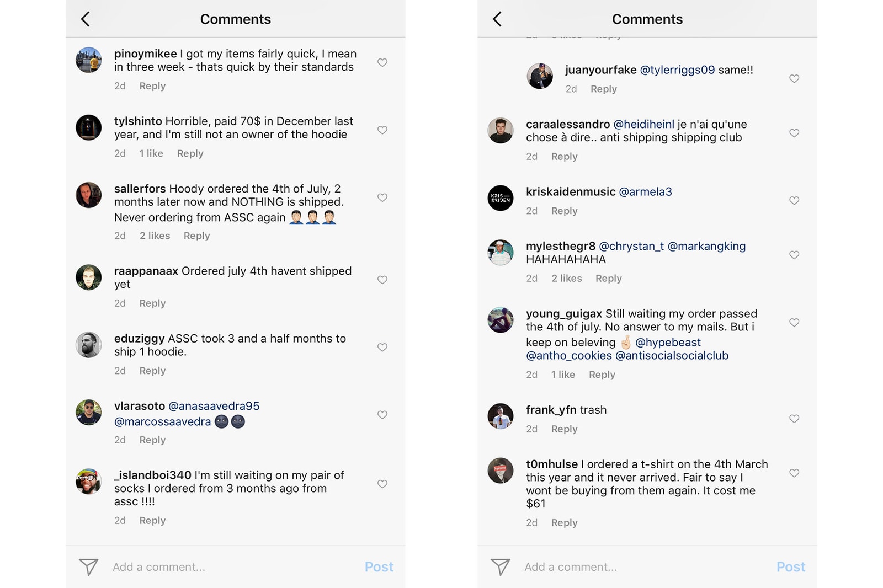Heart the comment by sallerfors
Screen dimensions: 883x588
382,197
